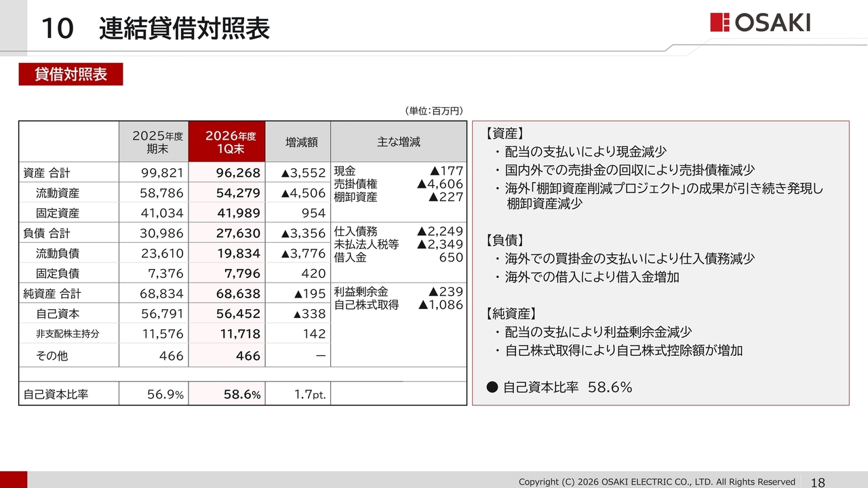Select the change value ▲3,552

(304, 172)
